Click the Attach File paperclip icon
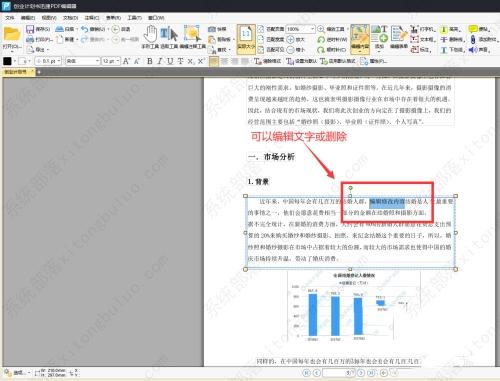 473,39
